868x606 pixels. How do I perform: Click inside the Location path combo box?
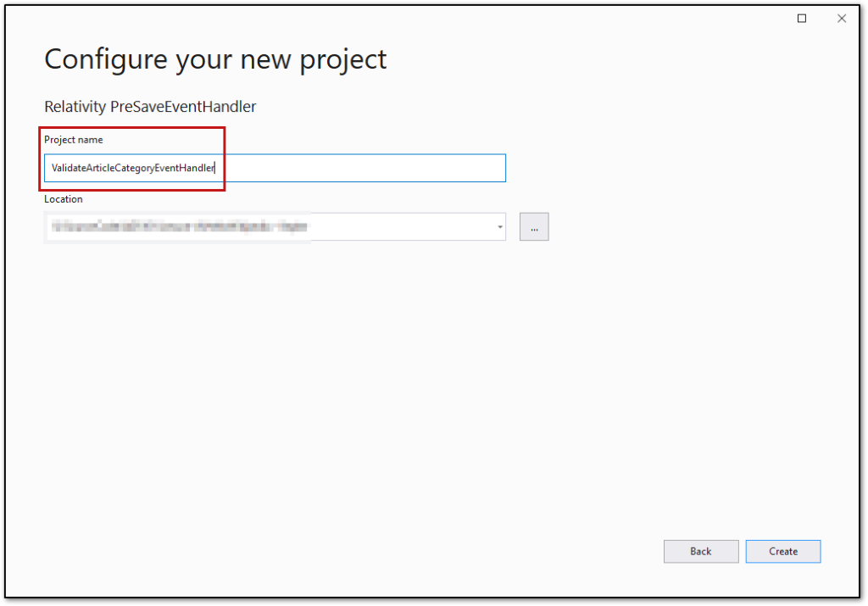tap(275, 227)
